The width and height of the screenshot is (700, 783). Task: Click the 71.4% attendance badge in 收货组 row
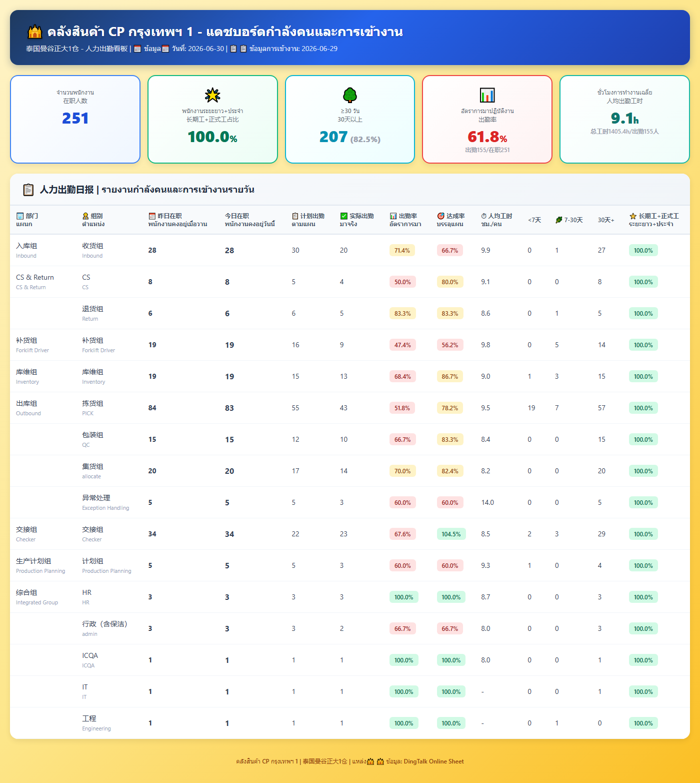point(402,250)
